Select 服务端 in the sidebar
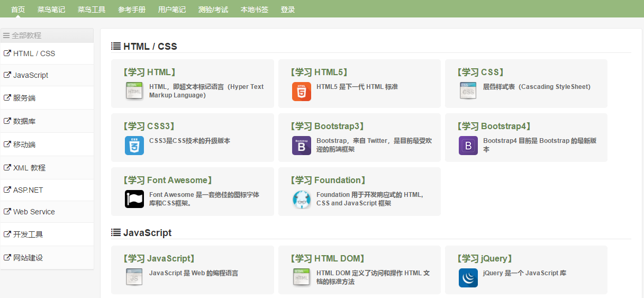 24,98
